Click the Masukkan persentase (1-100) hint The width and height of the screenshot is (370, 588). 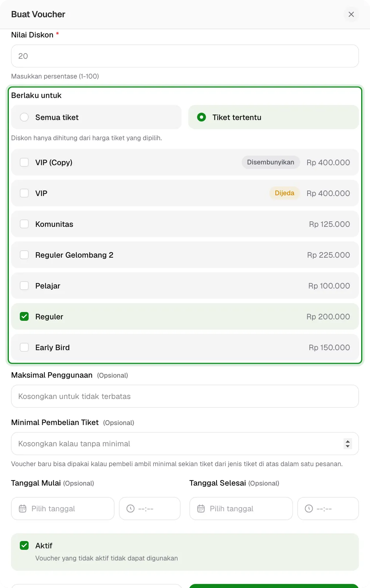pos(55,76)
